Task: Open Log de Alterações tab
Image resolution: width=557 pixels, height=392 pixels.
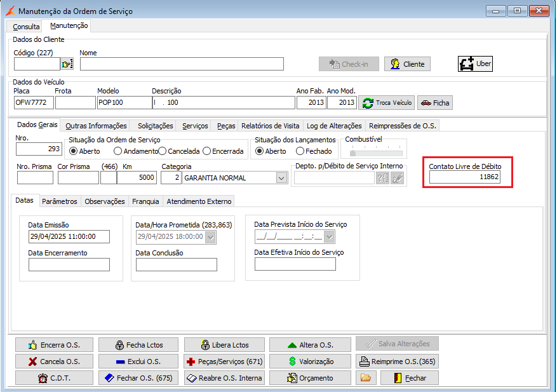Action: pos(334,126)
